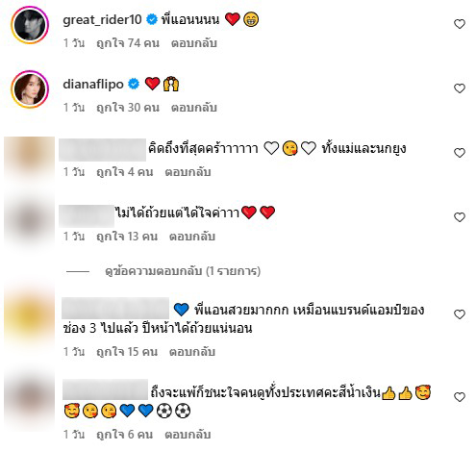The height and width of the screenshot is (451, 476).
Task: Like the 'พี่แอนสวยมากกก' comment
Action: coord(460,314)
